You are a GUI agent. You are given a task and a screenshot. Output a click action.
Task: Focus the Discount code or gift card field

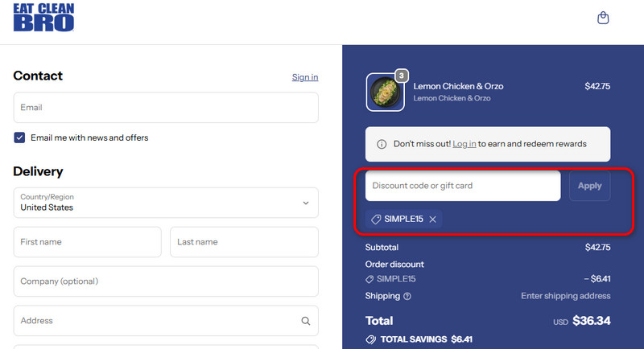[x=463, y=186]
